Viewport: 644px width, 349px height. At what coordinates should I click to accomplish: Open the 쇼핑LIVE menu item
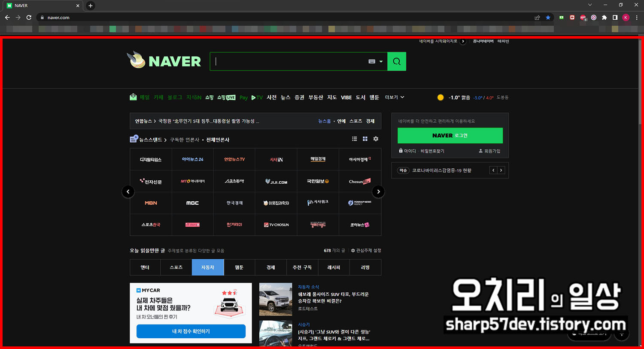click(x=226, y=97)
